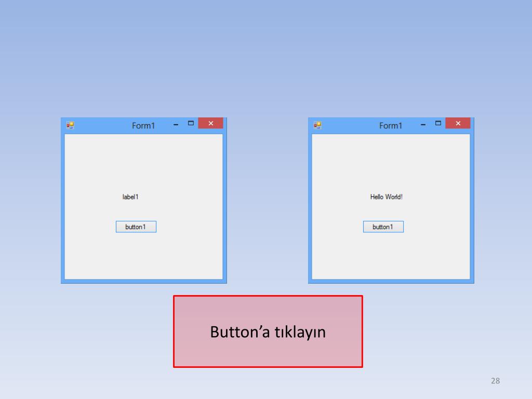532x399 pixels.
Task: Click the label1 text in left form
Action: [130, 197]
